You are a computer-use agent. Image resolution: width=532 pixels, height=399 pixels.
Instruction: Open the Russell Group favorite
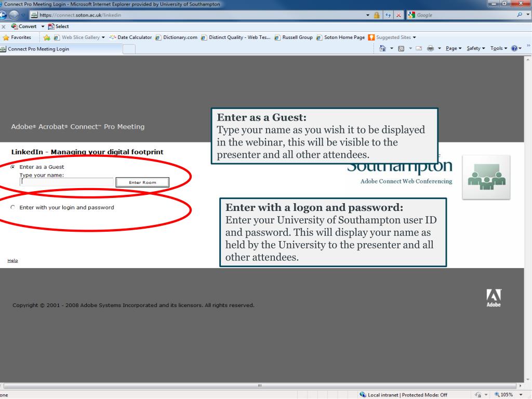coord(294,37)
